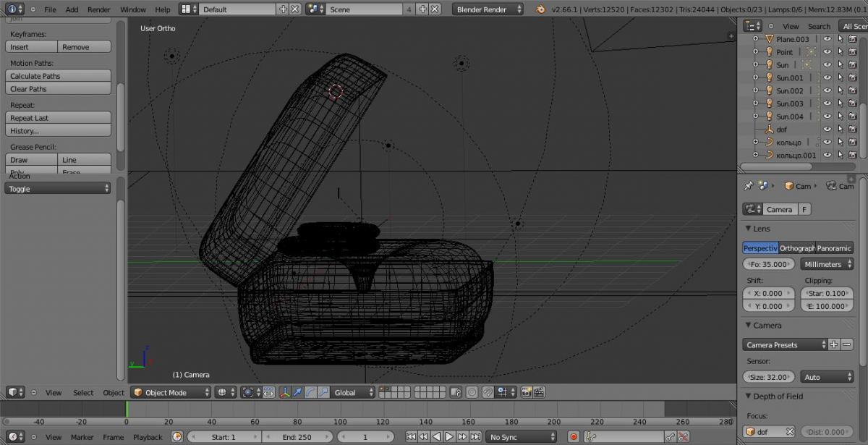Click the OpenGL render animation clapperboard icon
Screen dimensions: 868x445
539,392
